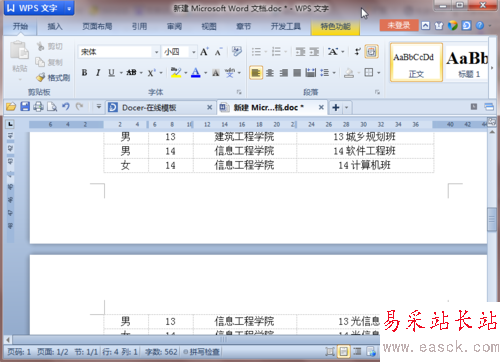Click the increase indent icon

pos(314,52)
